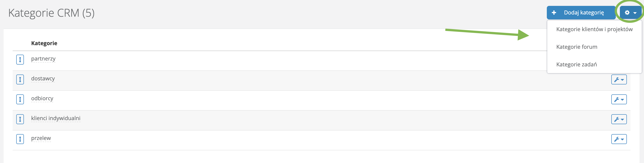Open the wrench dropdown in przelew row
This screenshot has width=644, height=163.
coord(619,139)
